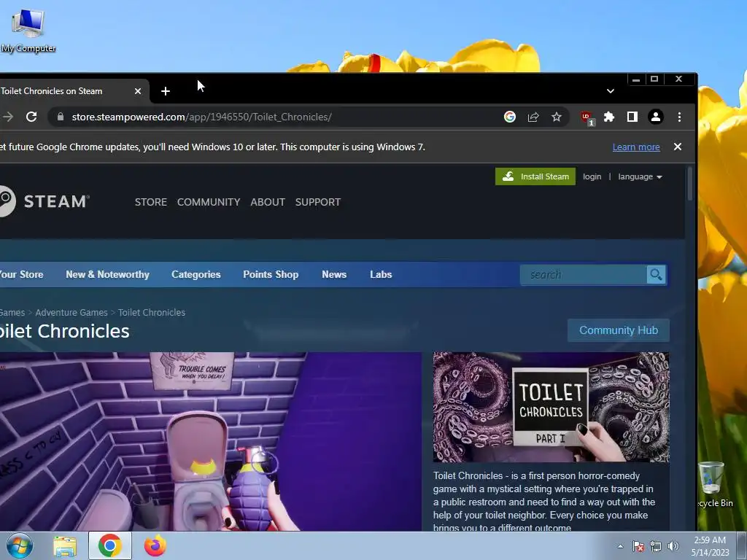The image size is (747, 560).
Task: View site information via lock icon
Action: click(x=61, y=117)
